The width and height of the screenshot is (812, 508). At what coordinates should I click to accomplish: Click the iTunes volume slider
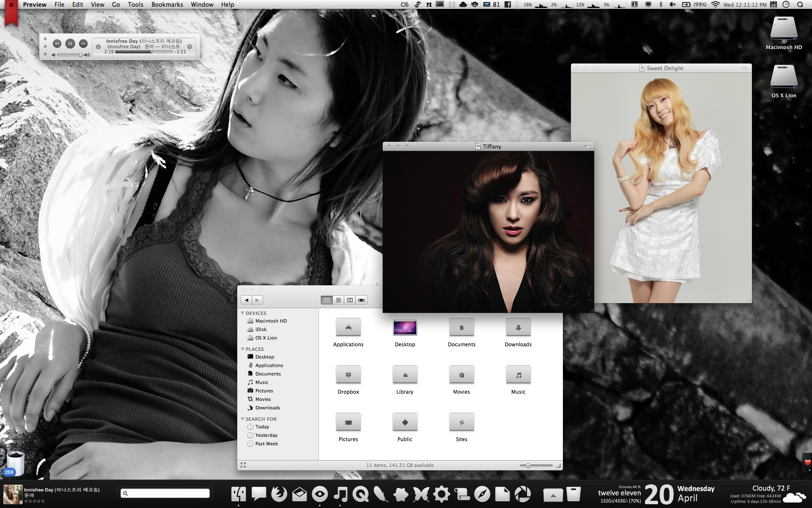coord(69,55)
